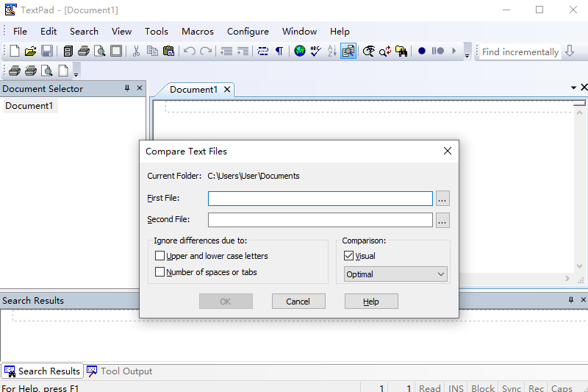Click the web browser globe icon
The height and width of the screenshot is (392, 588).
(300, 51)
